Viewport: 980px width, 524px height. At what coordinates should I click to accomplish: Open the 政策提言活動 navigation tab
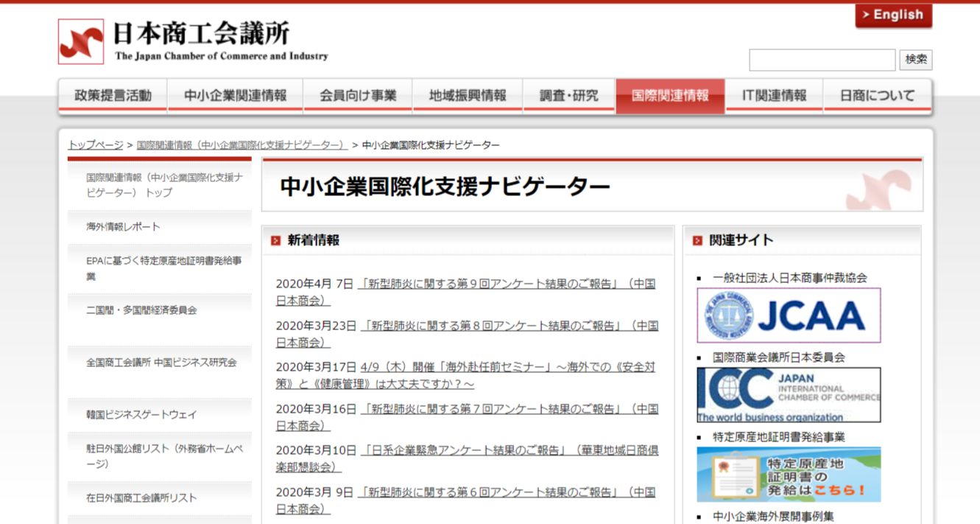tap(113, 96)
